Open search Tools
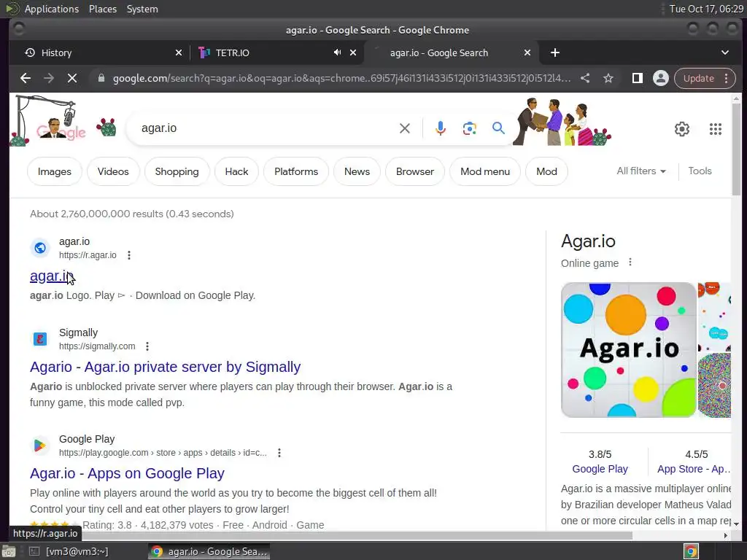The image size is (747, 560). point(700,171)
